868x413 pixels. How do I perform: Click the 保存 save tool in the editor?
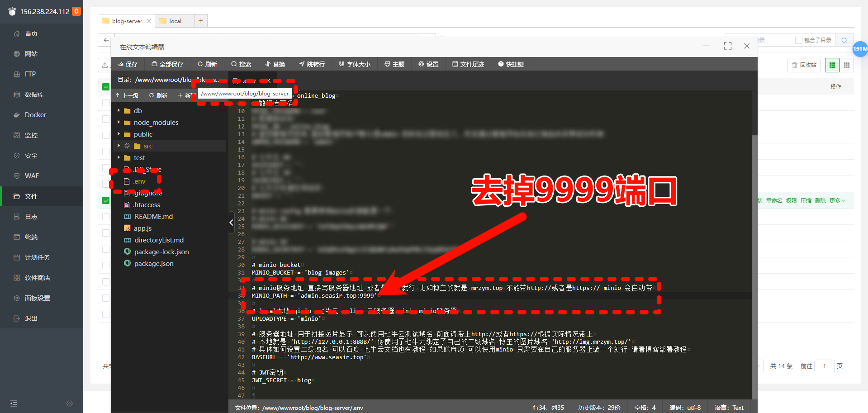click(x=127, y=64)
